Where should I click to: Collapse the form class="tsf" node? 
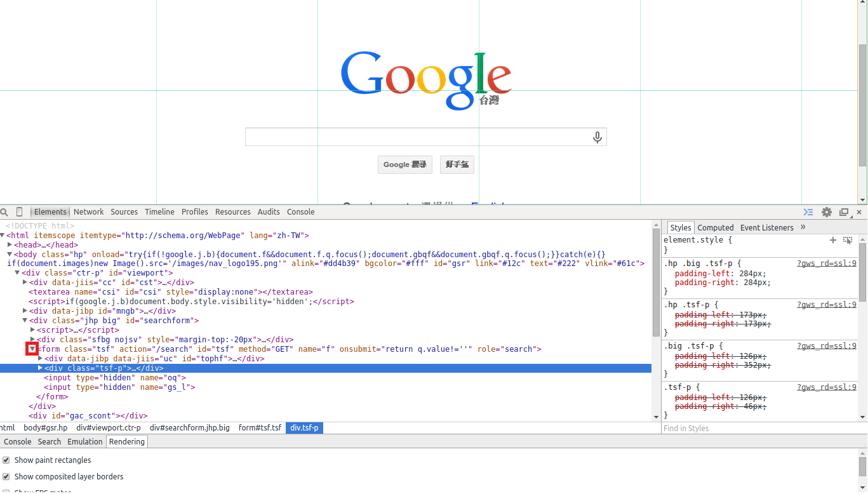coord(32,349)
